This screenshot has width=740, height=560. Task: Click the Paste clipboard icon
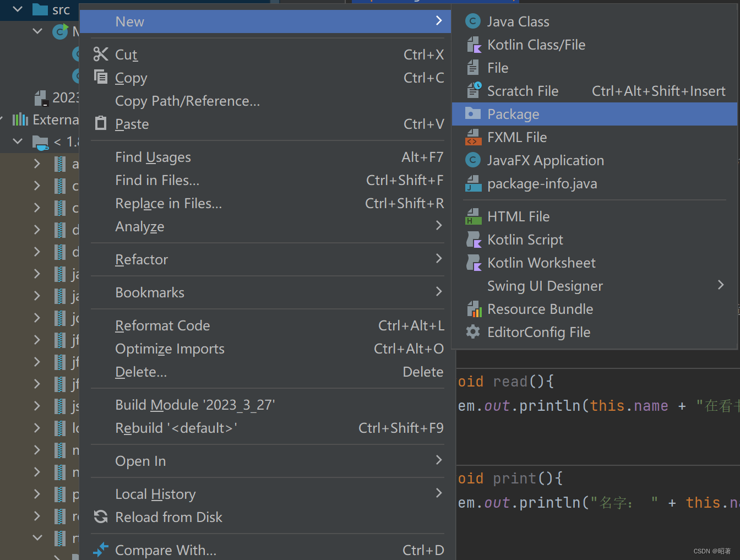[x=101, y=123]
